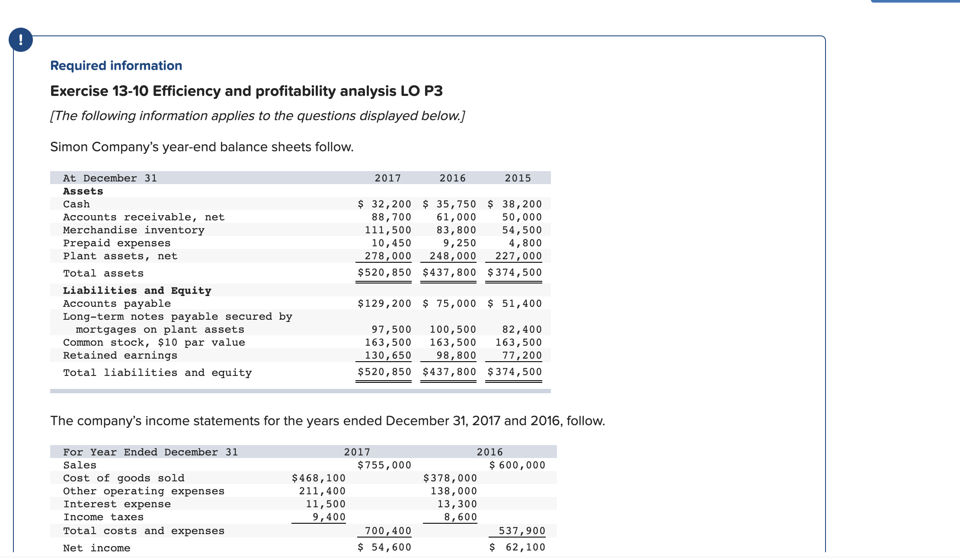This screenshot has height=560, width=960.
Task: Click the Liabilities and Equity section header
Action: coord(137,290)
